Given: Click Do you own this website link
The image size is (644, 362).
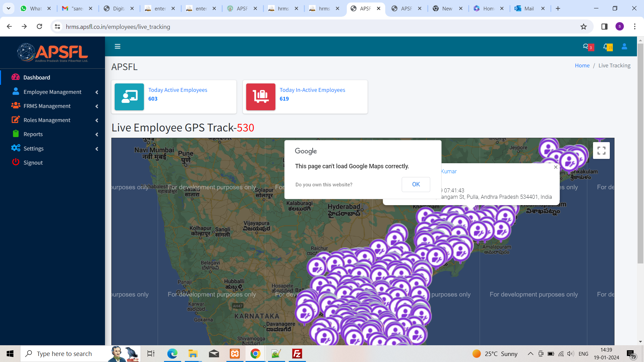Looking at the screenshot, I should (x=324, y=185).
